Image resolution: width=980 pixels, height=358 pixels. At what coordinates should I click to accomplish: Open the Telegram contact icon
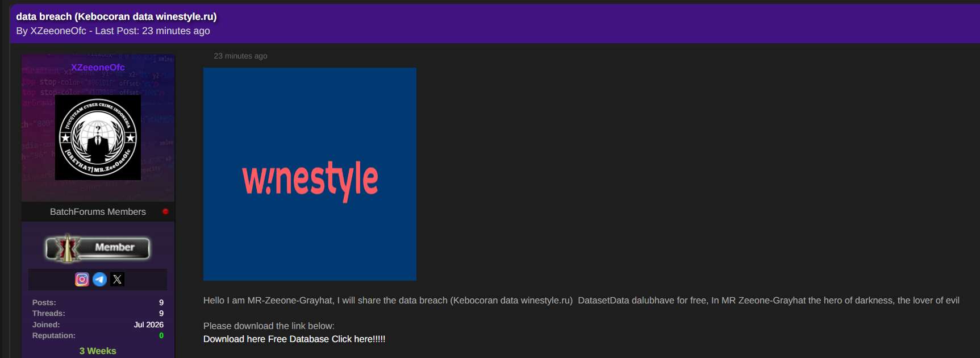pos(99,279)
